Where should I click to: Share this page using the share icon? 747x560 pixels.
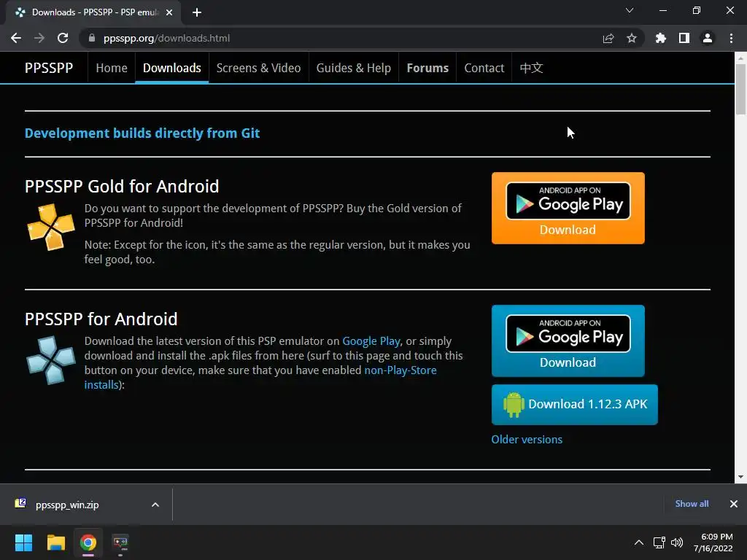pyautogui.click(x=608, y=38)
